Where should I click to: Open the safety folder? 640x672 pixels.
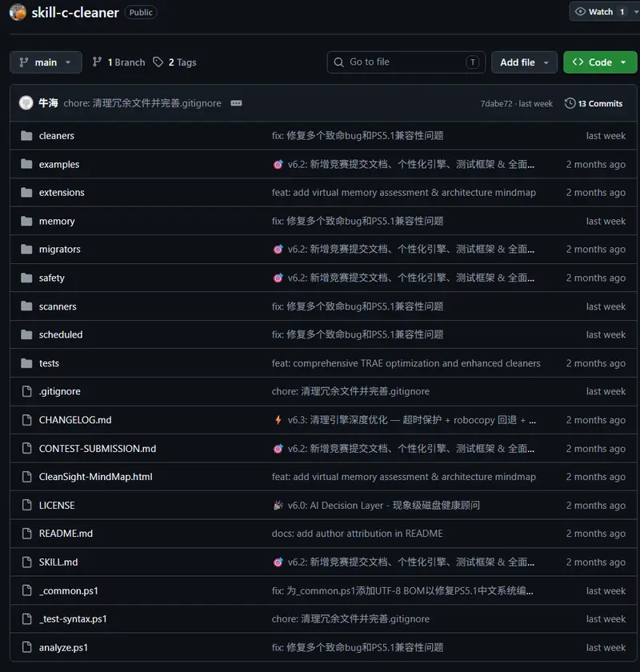pyautogui.click(x=51, y=278)
